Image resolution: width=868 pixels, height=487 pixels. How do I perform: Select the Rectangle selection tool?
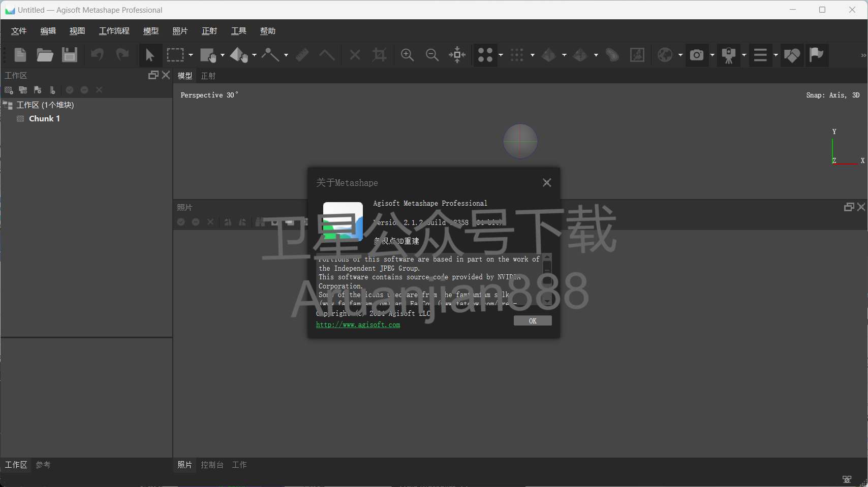point(175,54)
